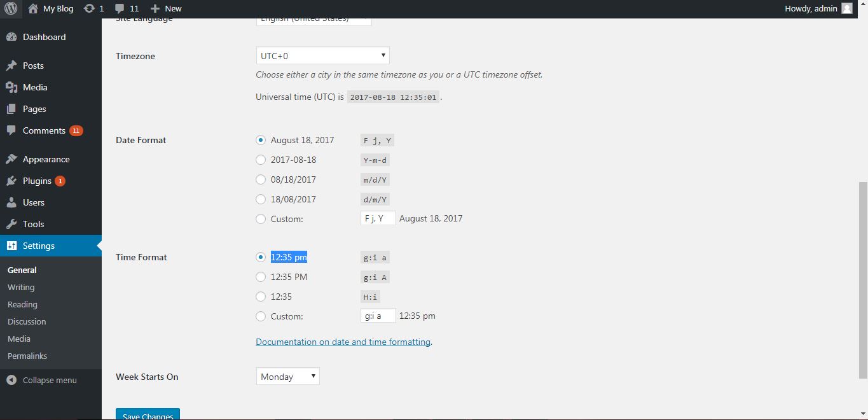This screenshot has height=420, width=868.
Task: Click the Time Format label
Action: pyautogui.click(x=141, y=257)
